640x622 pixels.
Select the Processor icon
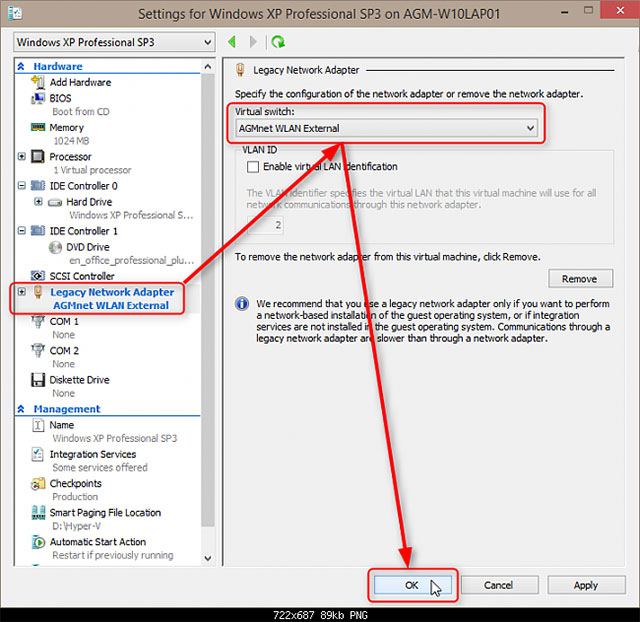(x=38, y=157)
